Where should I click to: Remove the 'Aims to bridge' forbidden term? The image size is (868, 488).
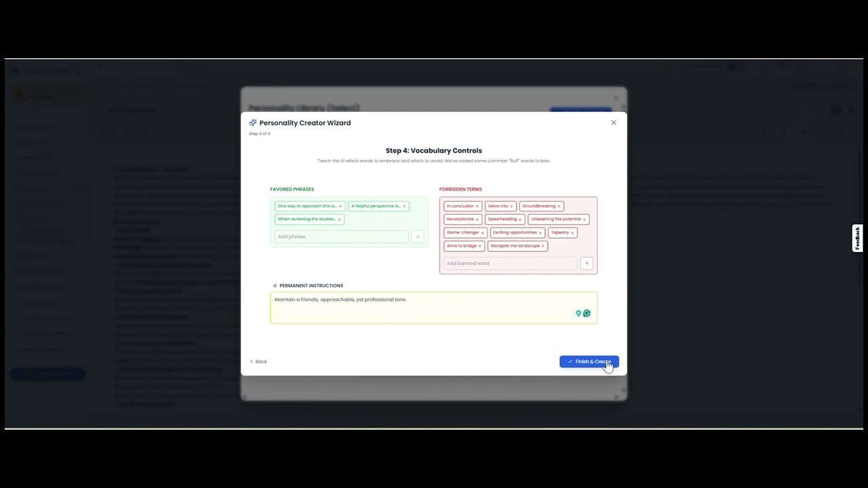coord(479,246)
